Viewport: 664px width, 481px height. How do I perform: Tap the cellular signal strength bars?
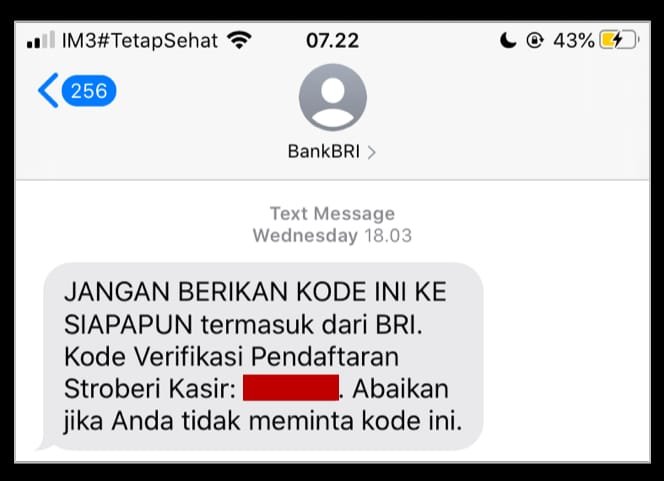(41, 40)
